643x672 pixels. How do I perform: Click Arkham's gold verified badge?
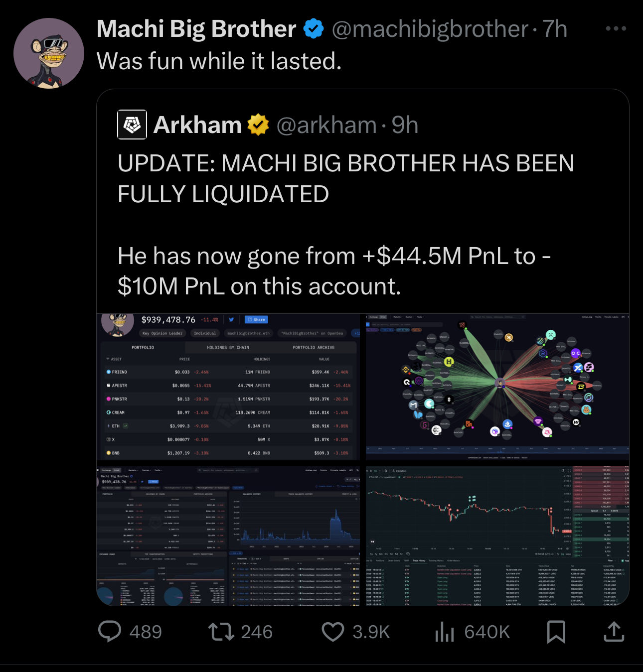coord(258,125)
